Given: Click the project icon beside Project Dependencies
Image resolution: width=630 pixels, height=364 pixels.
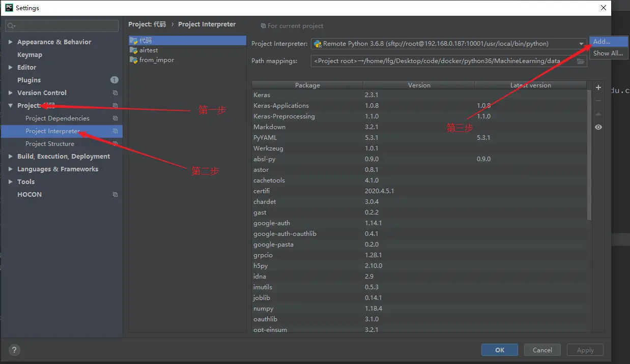Looking at the screenshot, I should coord(115,118).
